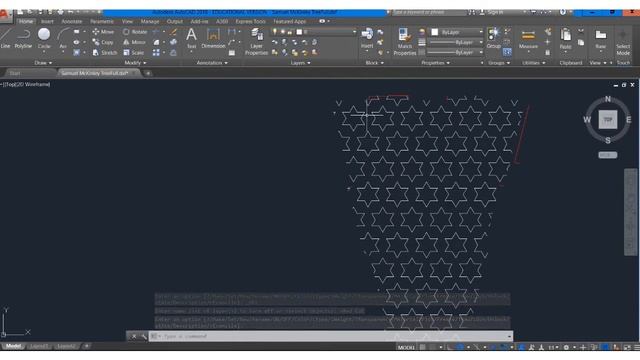This screenshot has height=360, width=640.
Task: Open the Express Tools ribbon tab
Action: pos(250,21)
